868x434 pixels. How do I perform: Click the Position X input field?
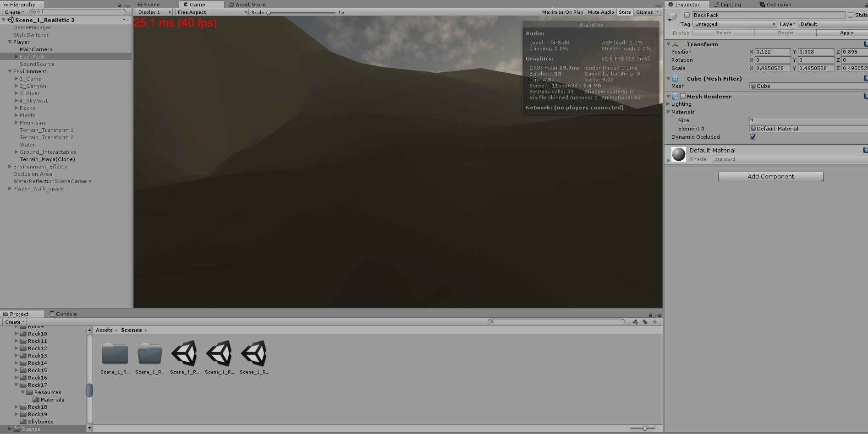(x=772, y=52)
